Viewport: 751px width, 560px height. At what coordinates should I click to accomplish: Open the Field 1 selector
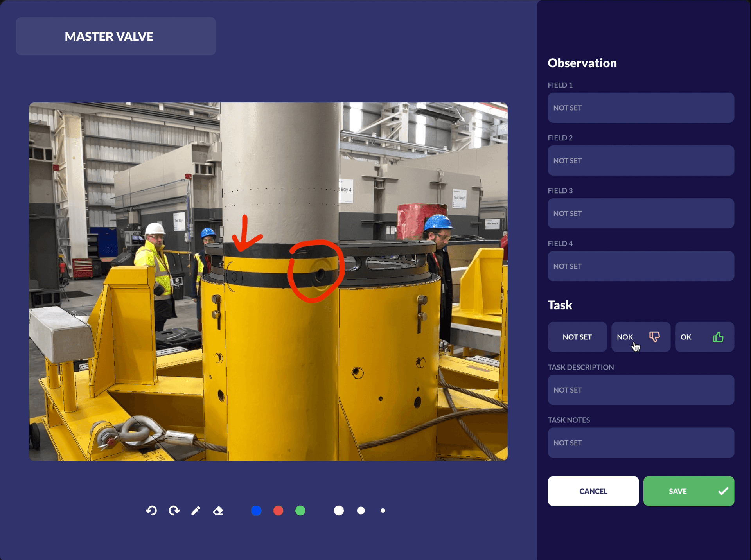pyautogui.click(x=640, y=108)
